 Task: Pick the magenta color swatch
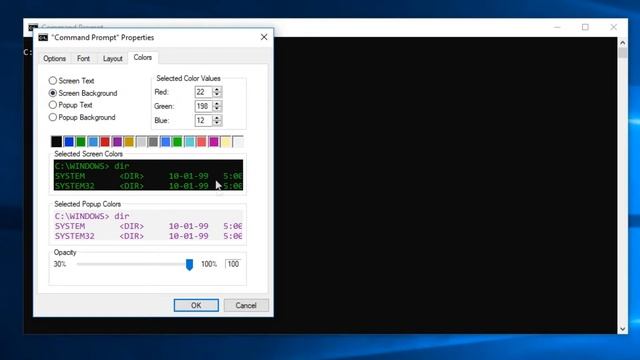[213, 142]
